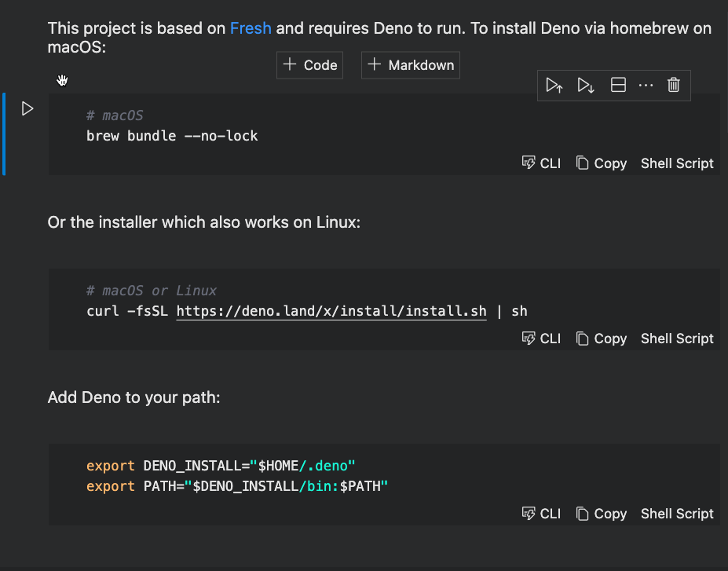728x571 pixels.
Task: Select the blue cell focus bar
Action: [x=4, y=134]
